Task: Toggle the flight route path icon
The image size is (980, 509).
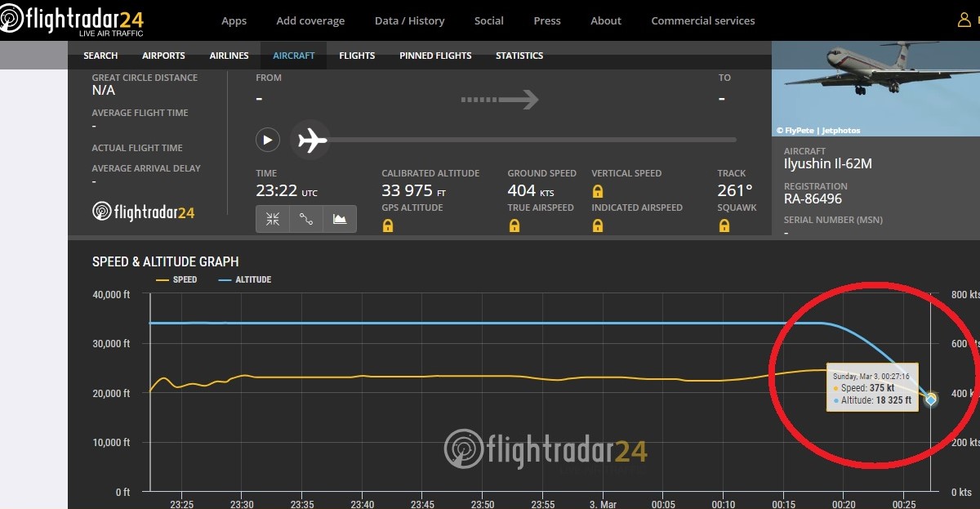Action: point(306,219)
